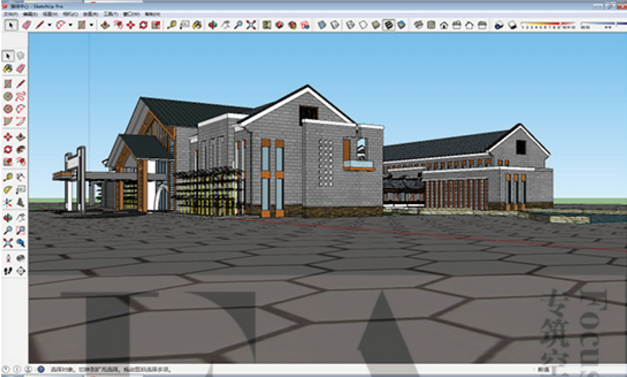Activate the Walk footprints tool

(x=8, y=271)
